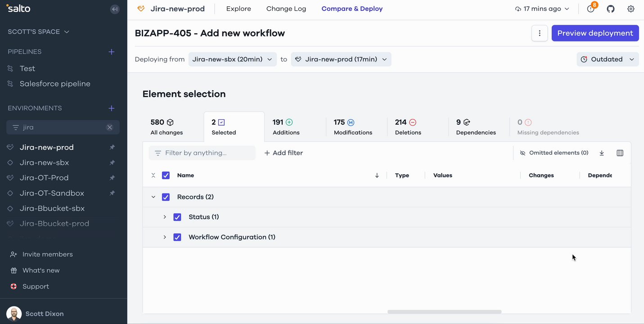Open the Jira-new-sbx source environment dropdown
This screenshot has width=644, height=324.
pyautogui.click(x=232, y=59)
